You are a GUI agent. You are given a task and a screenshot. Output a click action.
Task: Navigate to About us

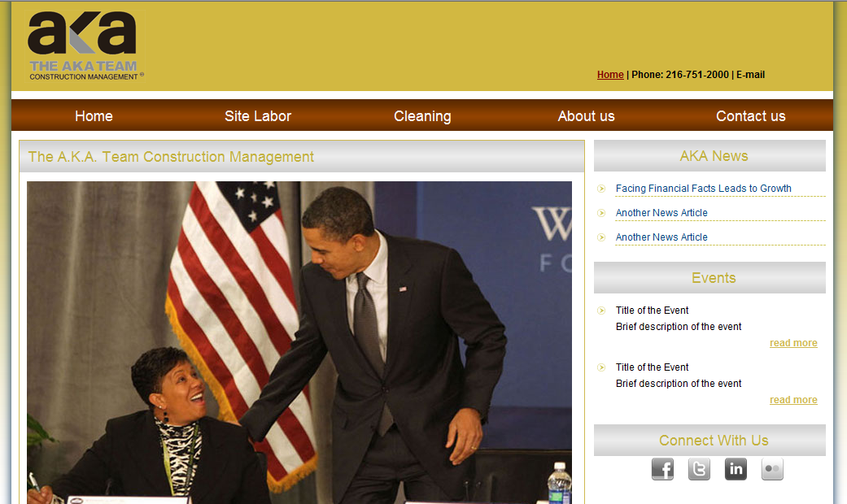point(586,115)
